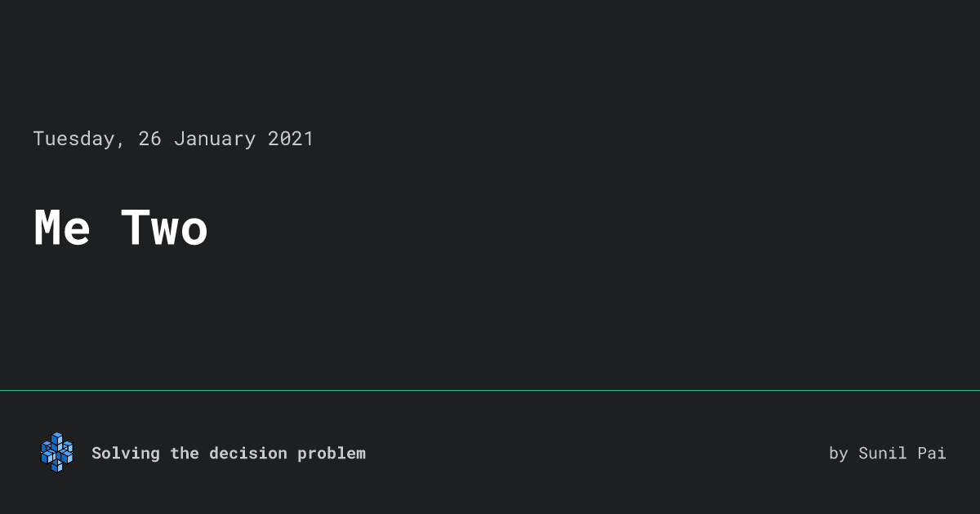Click the capital "M" starting the title
This screenshot has height=514, width=980.
(48, 228)
